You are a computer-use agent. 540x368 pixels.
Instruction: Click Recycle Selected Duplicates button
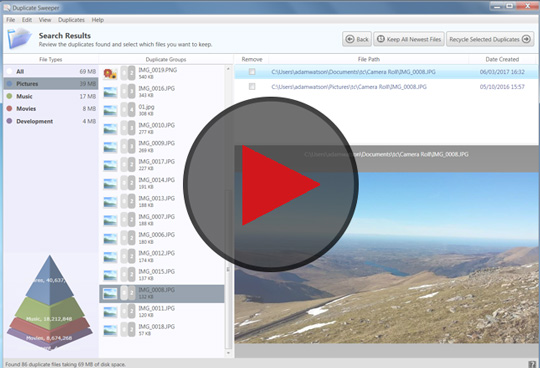pyautogui.click(x=490, y=39)
